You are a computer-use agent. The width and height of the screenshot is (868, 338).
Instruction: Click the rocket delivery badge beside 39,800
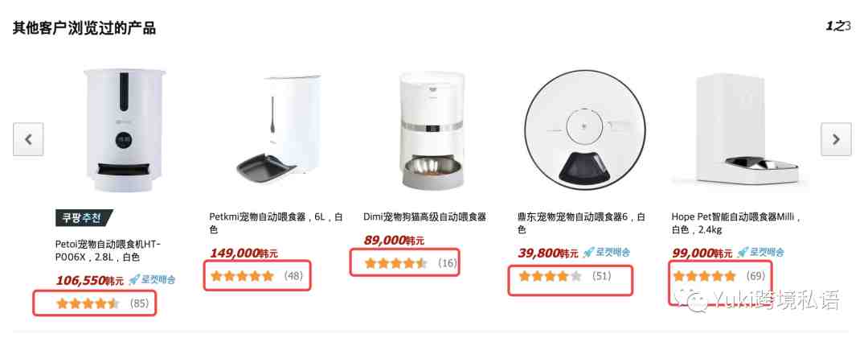pos(606,253)
